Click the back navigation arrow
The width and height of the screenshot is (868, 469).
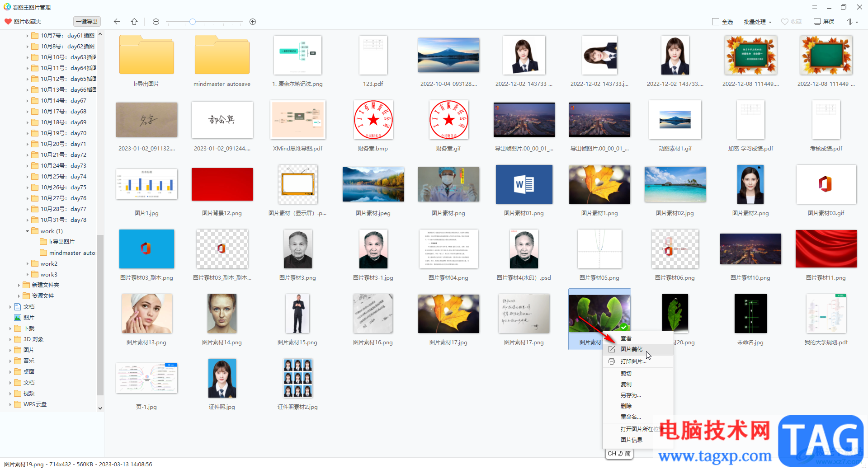click(x=117, y=22)
